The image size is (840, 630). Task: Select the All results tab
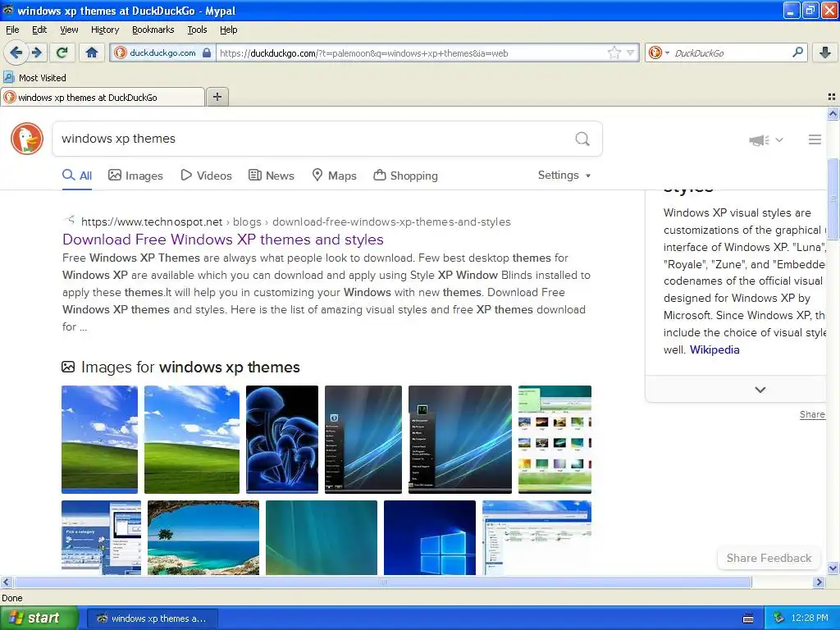(77, 176)
